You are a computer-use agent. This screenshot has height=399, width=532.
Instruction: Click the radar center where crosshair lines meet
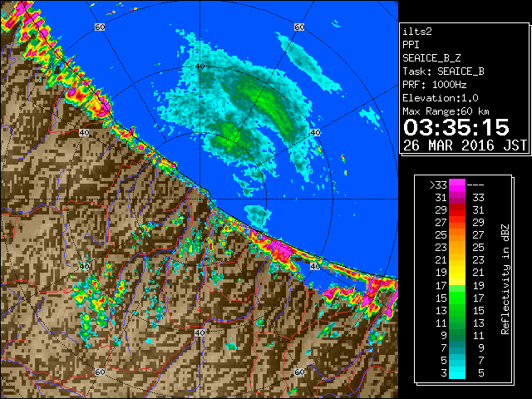199,199
